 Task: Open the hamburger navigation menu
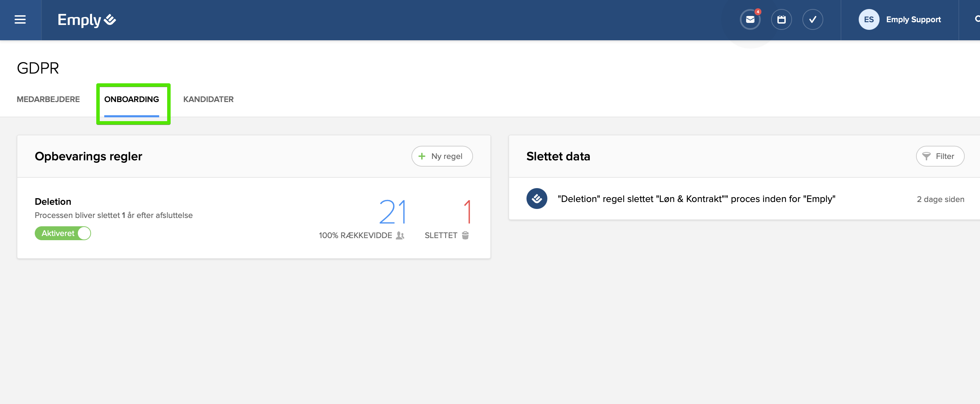(20, 20)
